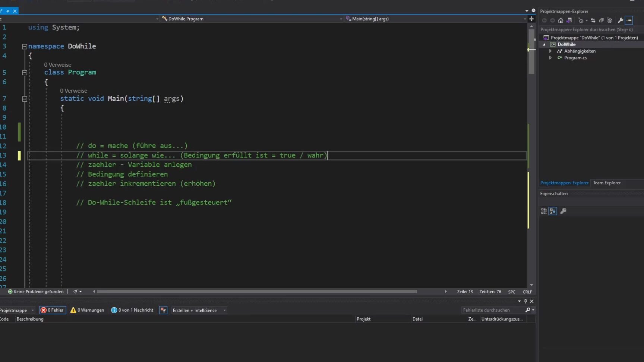The width and height of the screenshot is (644, 362).
Task: Open the 'Erstellen + IntelliSense' dropdown
Action: coord(199,310)
